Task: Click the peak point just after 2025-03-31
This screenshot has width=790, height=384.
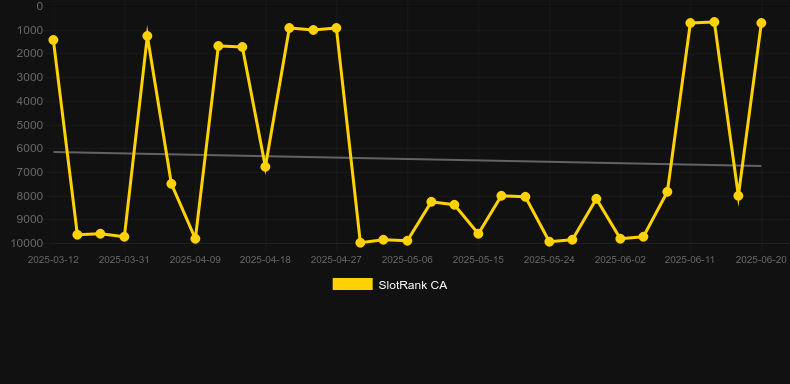Action: tap(147, 36)
